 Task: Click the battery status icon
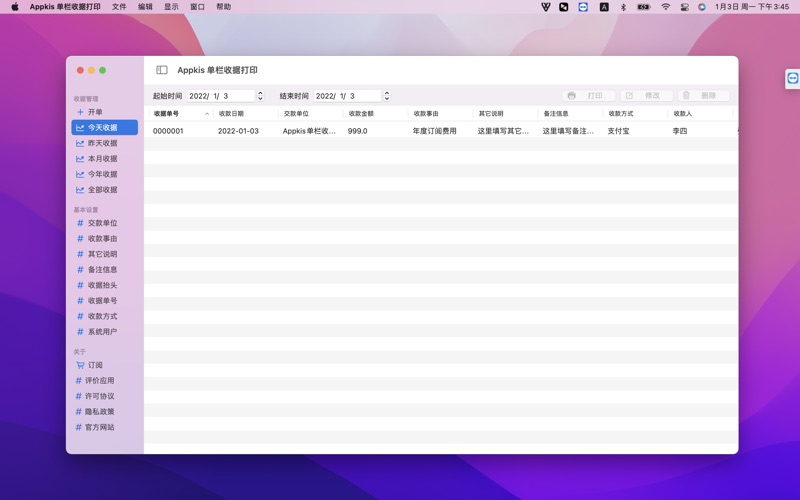pyautogui.click(x=644, y=7)
